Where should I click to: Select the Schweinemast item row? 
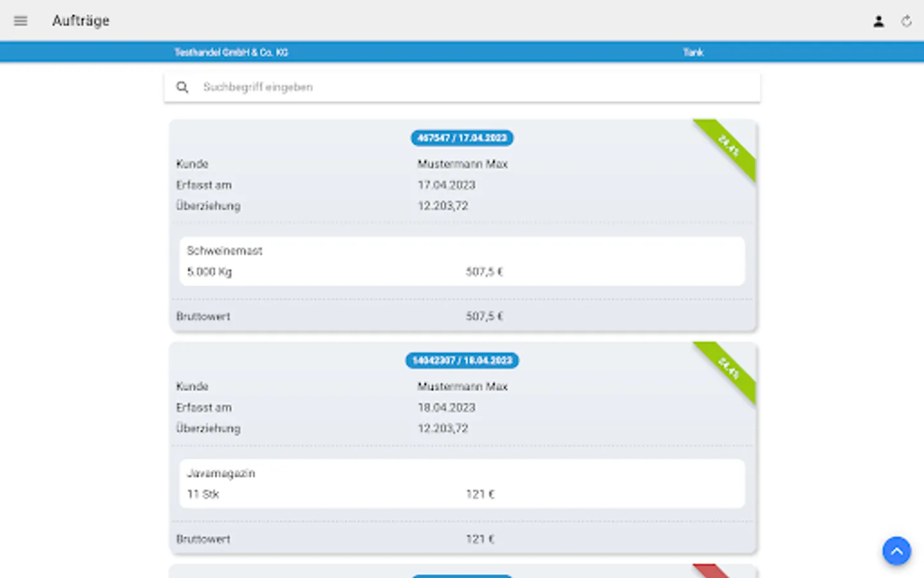click(x=462, y=261)
